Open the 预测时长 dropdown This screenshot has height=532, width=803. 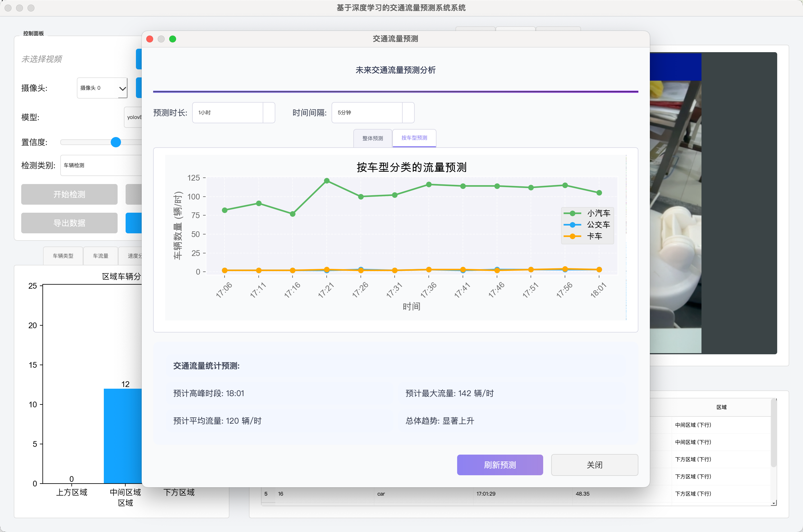[233, 113]
